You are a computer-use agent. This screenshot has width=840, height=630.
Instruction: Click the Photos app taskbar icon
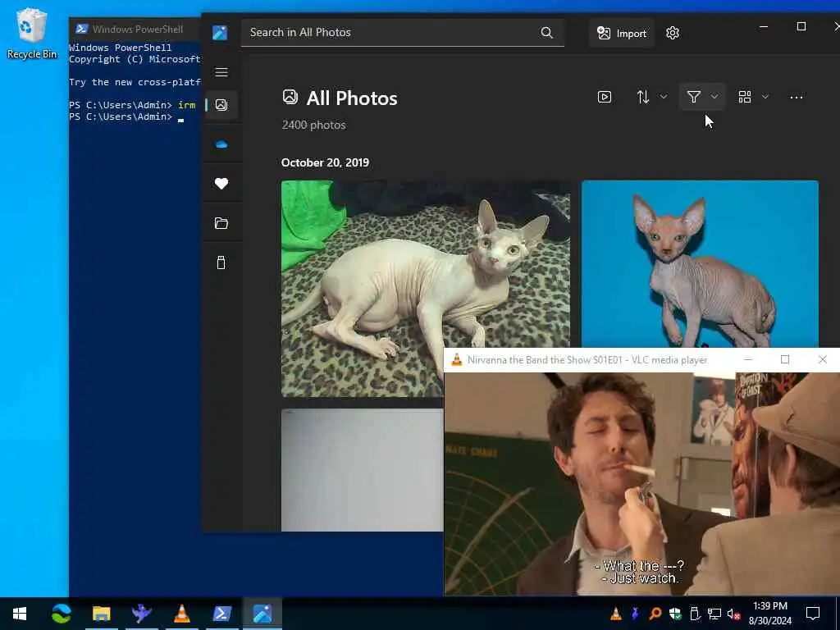pos(262,614)
